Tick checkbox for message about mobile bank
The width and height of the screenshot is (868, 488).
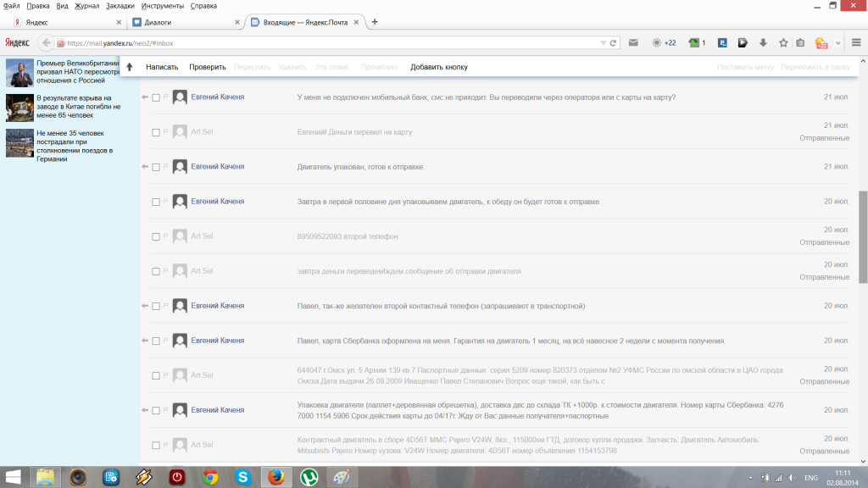pyautogui.click(x=156, y=97)
